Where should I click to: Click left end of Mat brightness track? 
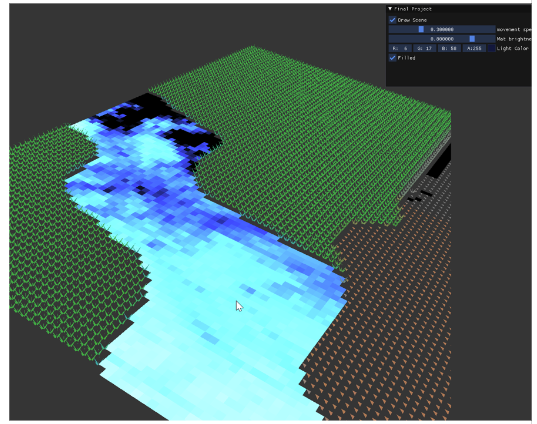pyautogui.click(x=392, y=39)
